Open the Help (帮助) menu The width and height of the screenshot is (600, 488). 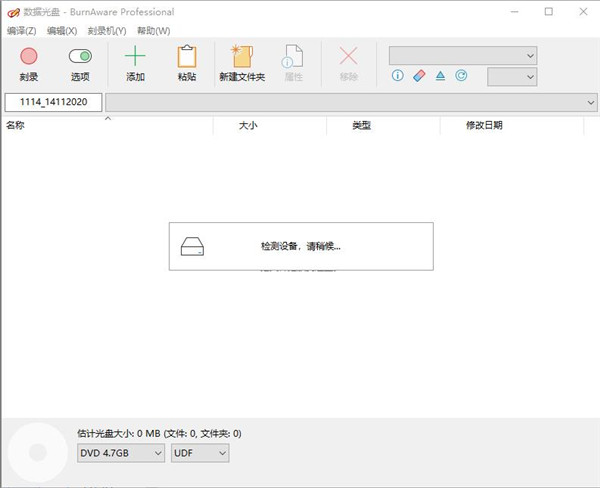pos(153,31)
